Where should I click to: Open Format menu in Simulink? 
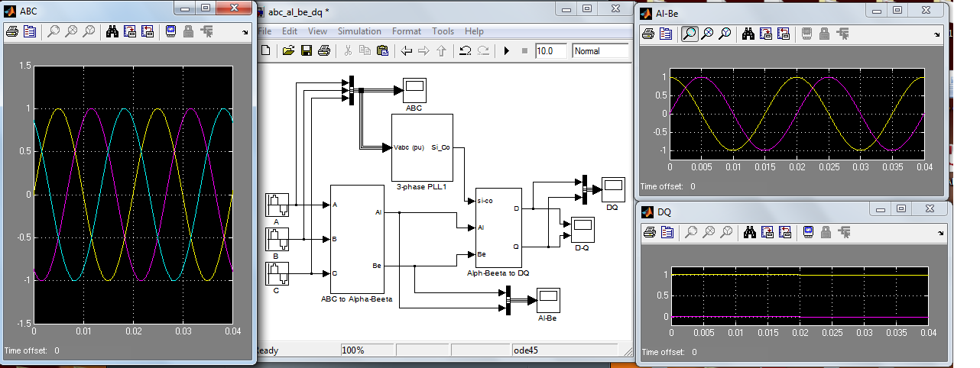coord(407,31)
